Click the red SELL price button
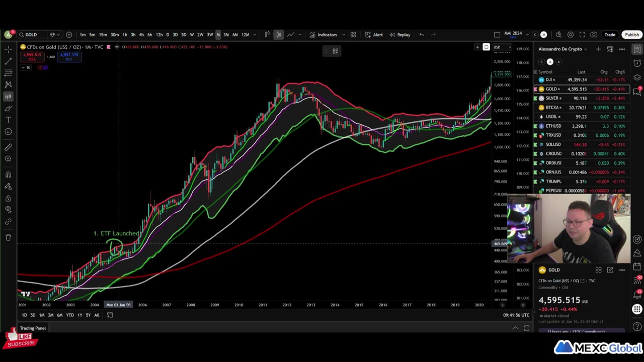 (x=32, y=57)
